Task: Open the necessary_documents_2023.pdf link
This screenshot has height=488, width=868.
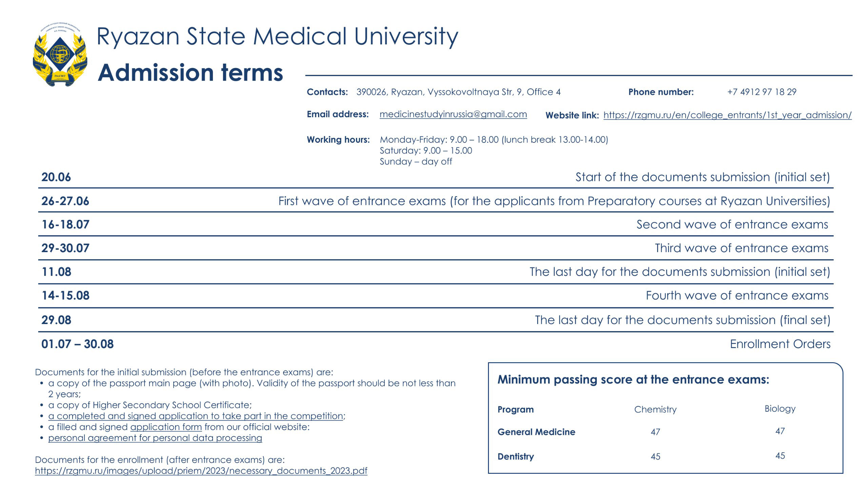Action: pos(201,471)
